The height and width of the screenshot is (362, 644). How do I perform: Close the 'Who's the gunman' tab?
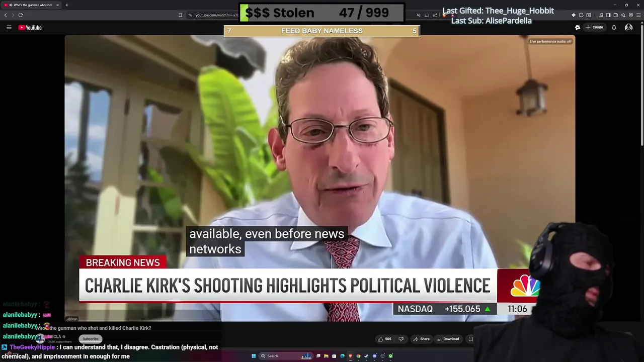tap(57, 5)
